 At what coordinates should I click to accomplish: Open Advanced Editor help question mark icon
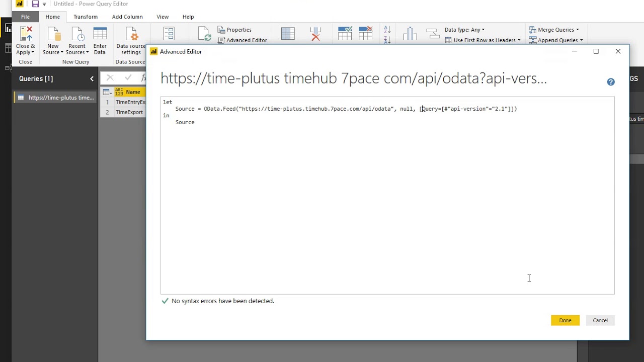611,82
